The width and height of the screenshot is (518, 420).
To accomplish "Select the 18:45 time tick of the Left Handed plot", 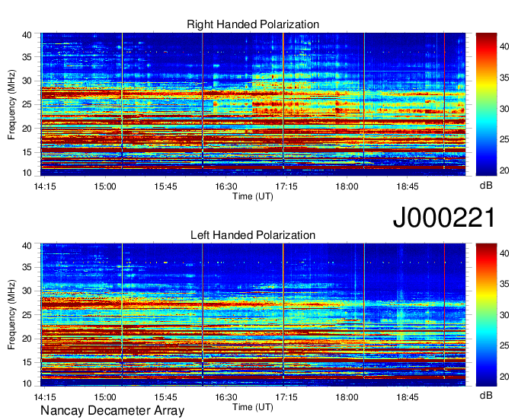I will point(408,397).
